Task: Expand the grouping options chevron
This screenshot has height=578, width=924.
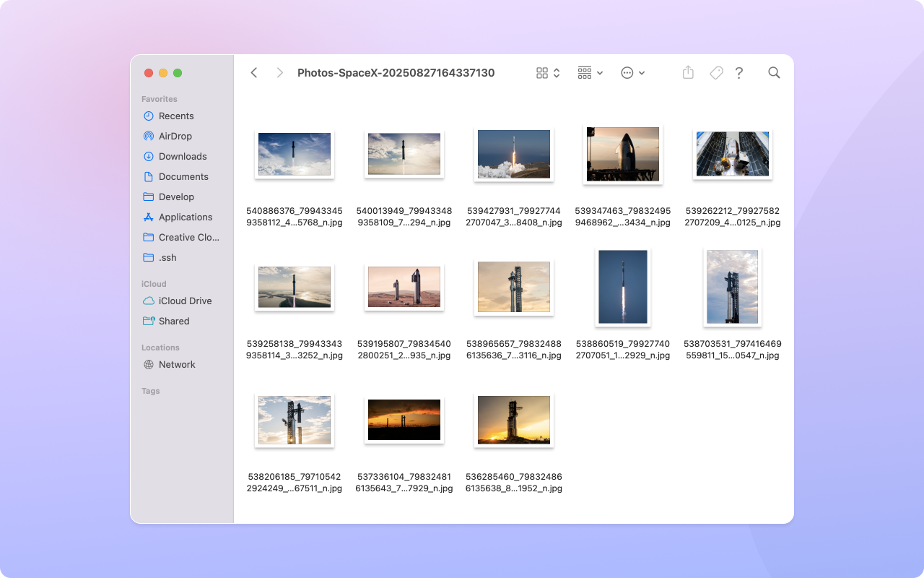Action: [x=600, y=73]
